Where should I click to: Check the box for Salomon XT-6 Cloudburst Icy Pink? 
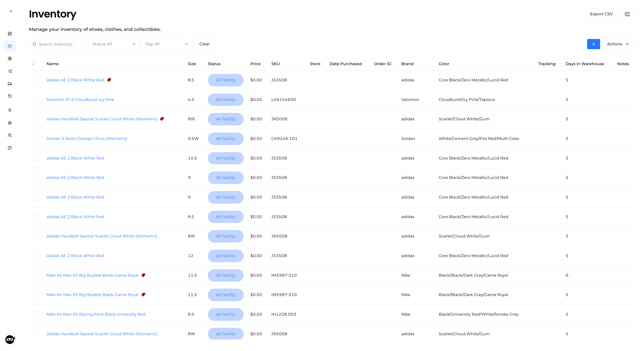[35, 100]
